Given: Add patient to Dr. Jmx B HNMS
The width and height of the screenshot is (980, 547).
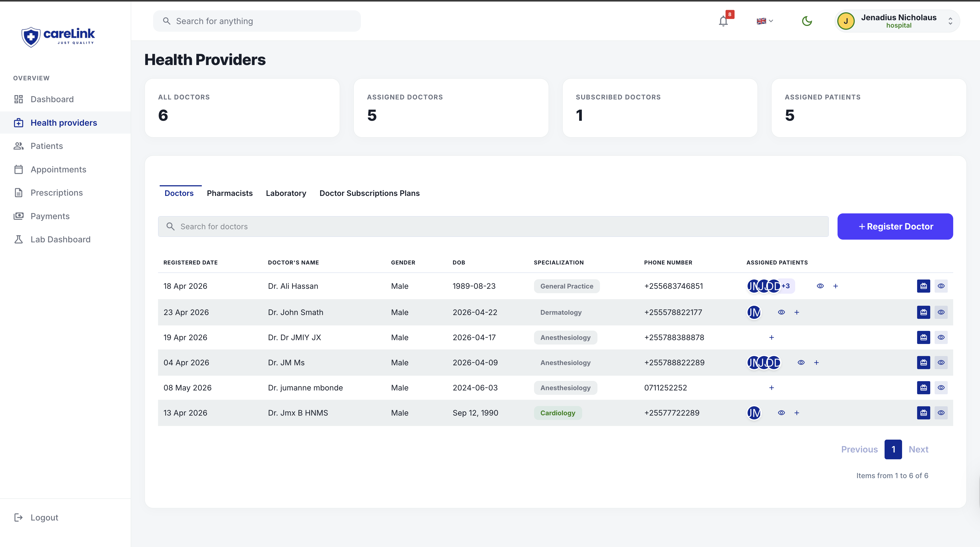Looking at the screenshot, I should (x=797, y=413).
